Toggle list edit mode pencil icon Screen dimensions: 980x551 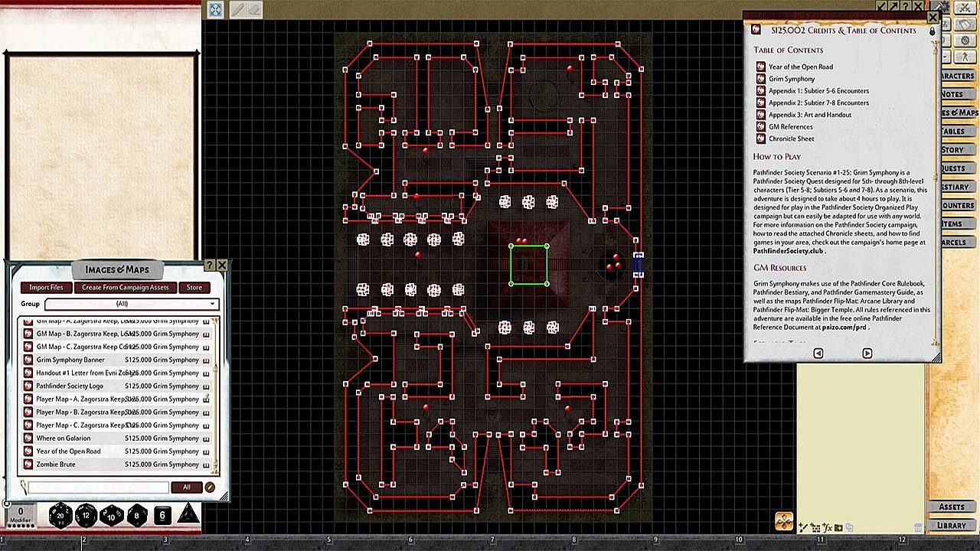pyautogui.click(x=210, y=487)
